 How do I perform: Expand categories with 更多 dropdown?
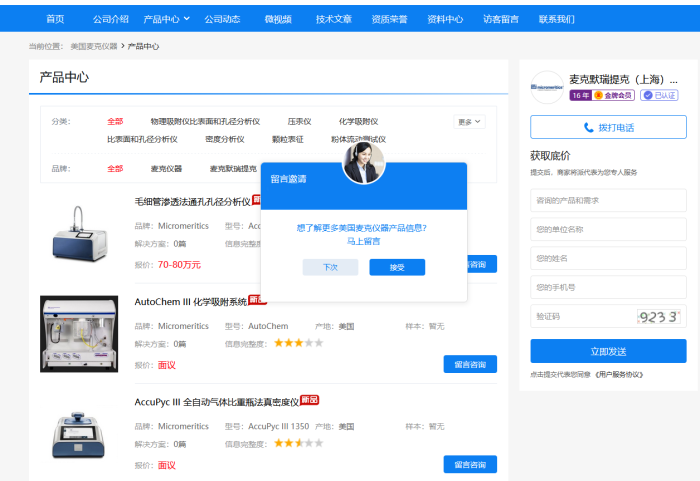click(469, 122)
